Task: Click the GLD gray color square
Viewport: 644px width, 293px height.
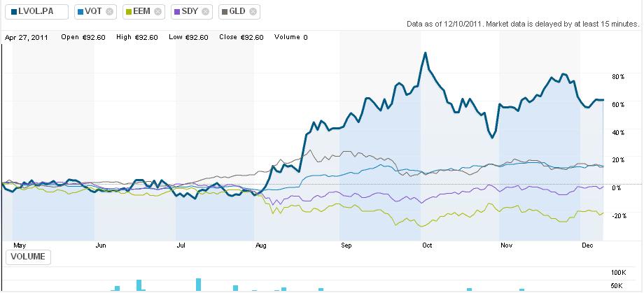Action: point(224,12)
